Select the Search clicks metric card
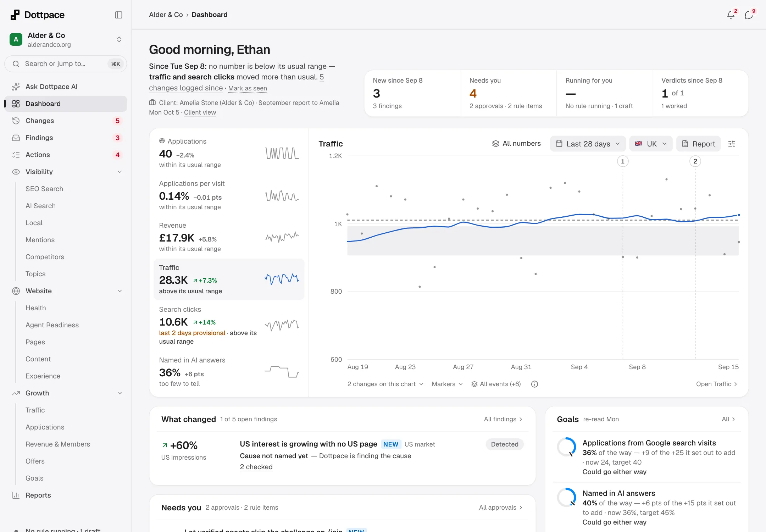Screen dimensions: 766x532 pos(229,325)
